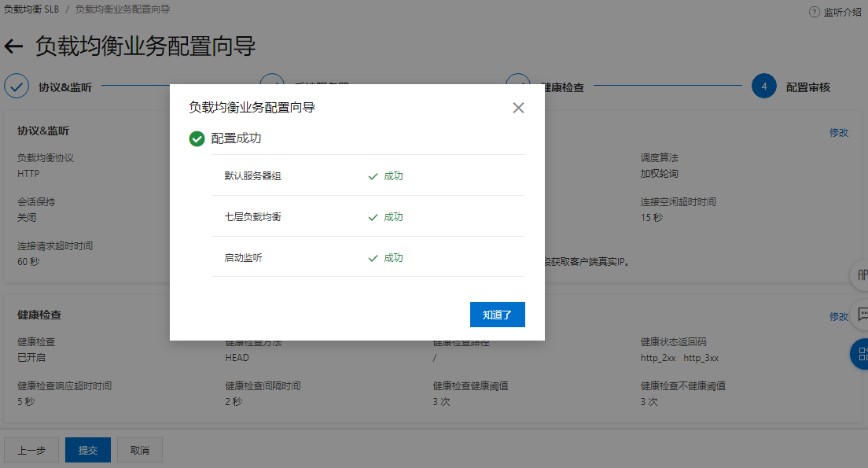Click 七层负载均衡 成功 status

point(386,217)
